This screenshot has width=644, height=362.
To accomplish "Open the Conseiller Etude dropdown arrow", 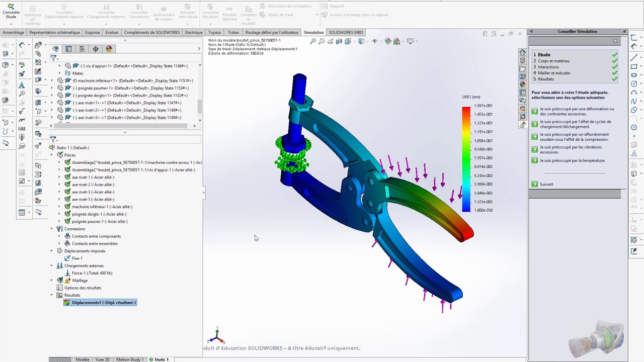I will point(11,24).
